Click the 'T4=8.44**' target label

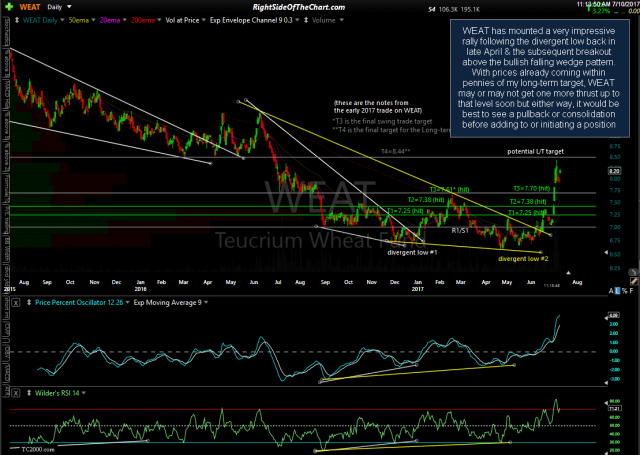(x=396, y=151)
